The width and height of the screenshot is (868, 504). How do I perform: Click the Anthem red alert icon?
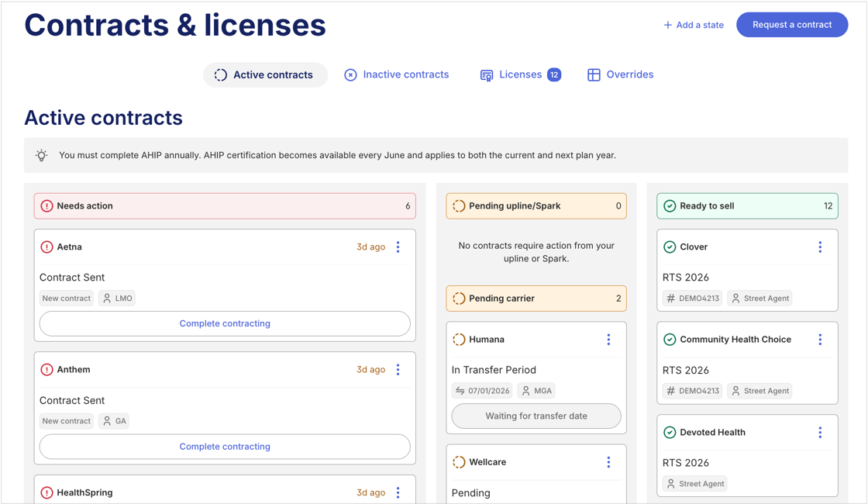click(x=47, y=370)
